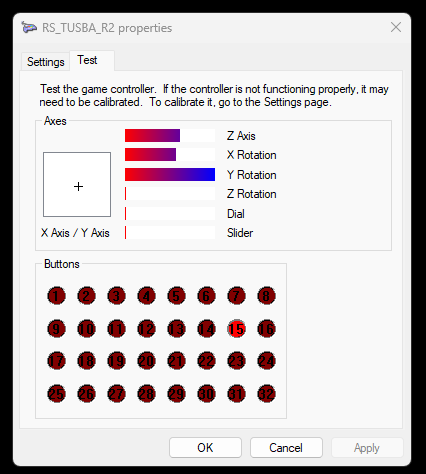426x474 pixels.
Task: Click the 'Y Rotation' label
Action: click(x=252, y=175)
